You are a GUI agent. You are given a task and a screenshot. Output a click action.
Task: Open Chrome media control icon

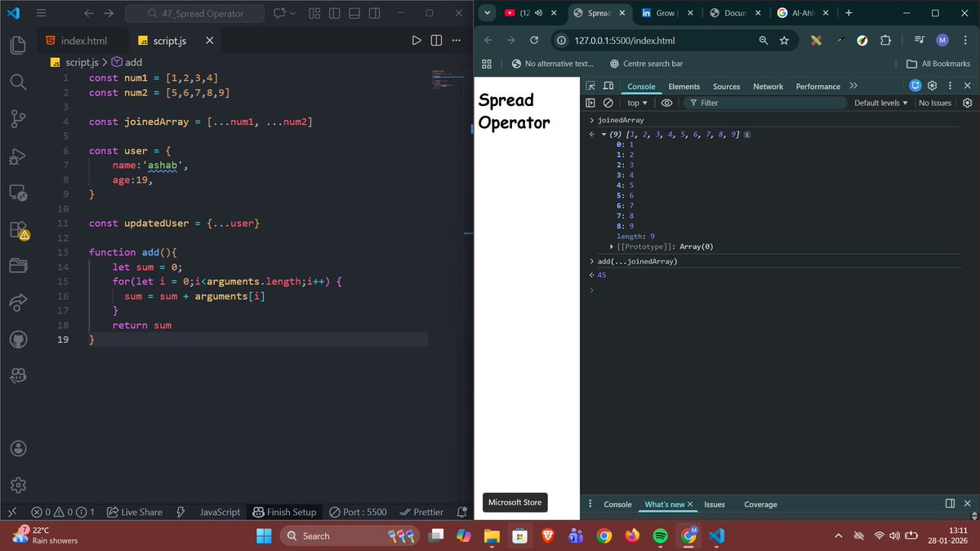tap(919, 41)
